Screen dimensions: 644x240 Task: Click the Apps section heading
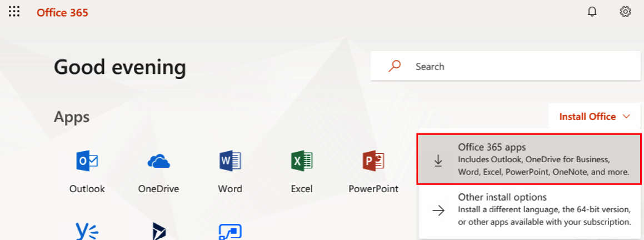[x=72, y=117]
